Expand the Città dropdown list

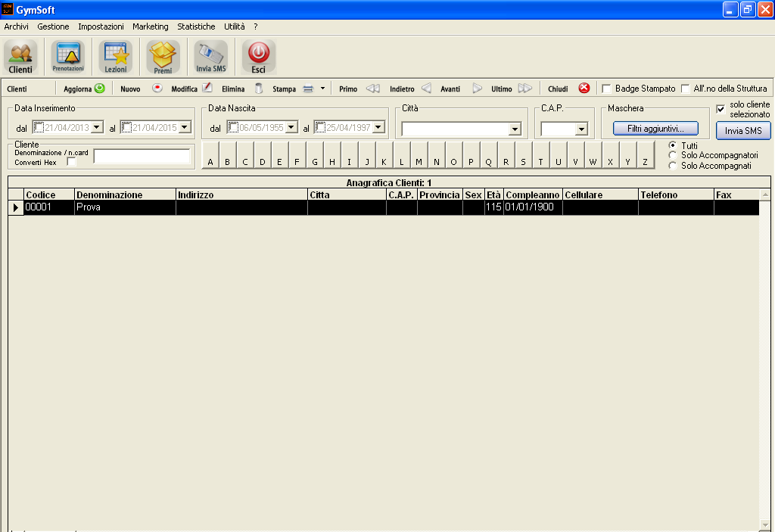click(515, 129)
